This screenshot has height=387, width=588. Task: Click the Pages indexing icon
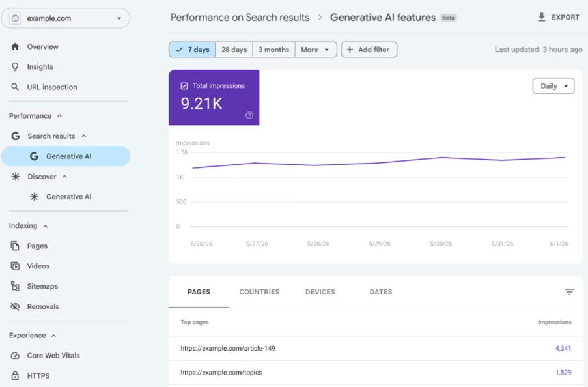[15, 246]
